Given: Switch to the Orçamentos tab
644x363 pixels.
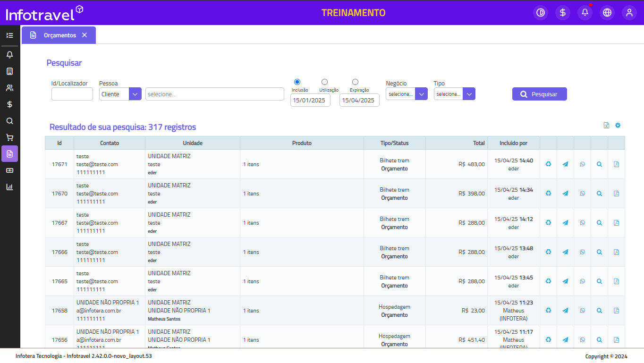Looking at the screenshot, I should pyautogui.click(x=59, y=35).
